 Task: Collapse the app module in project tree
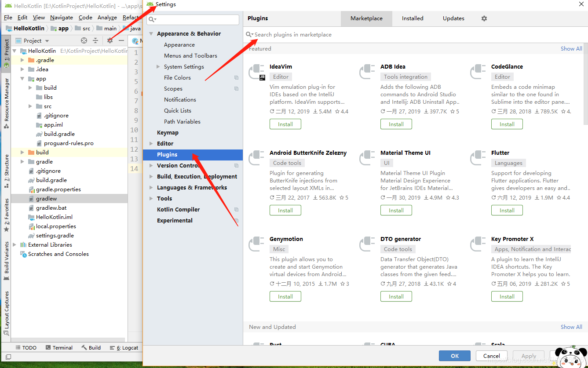point(22,79)
